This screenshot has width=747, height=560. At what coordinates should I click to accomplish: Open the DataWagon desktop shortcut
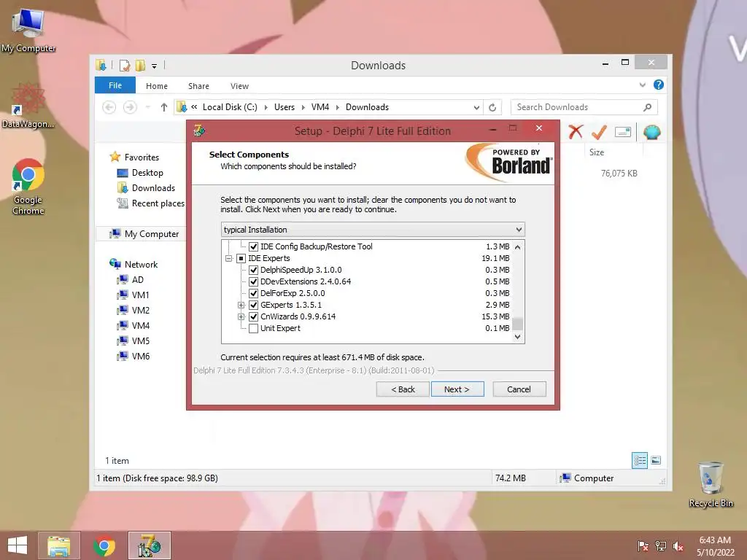click(28, 106)
